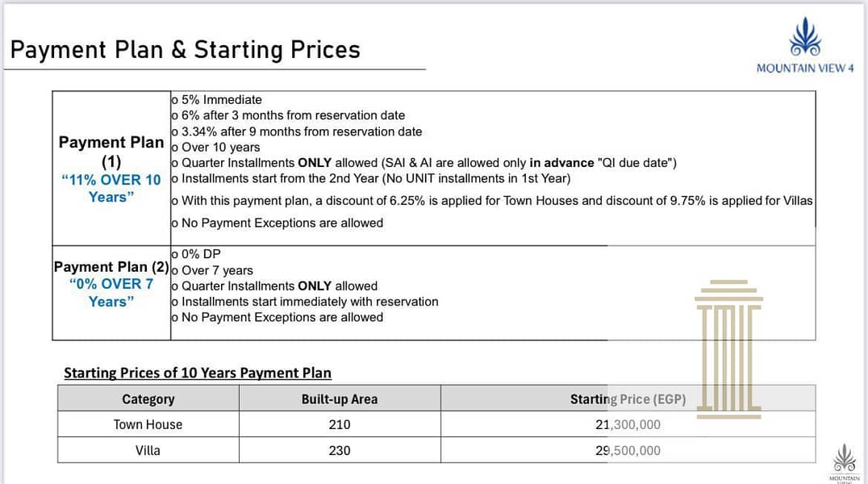Click the "0% DP" bullet line

pyautogui.click(x=200, y=254)
